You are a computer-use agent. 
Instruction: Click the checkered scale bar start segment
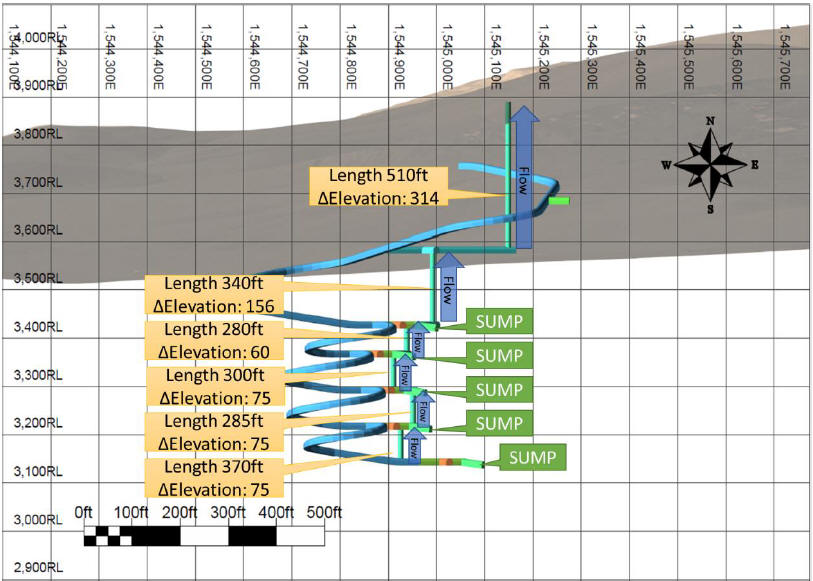(108, 536)
